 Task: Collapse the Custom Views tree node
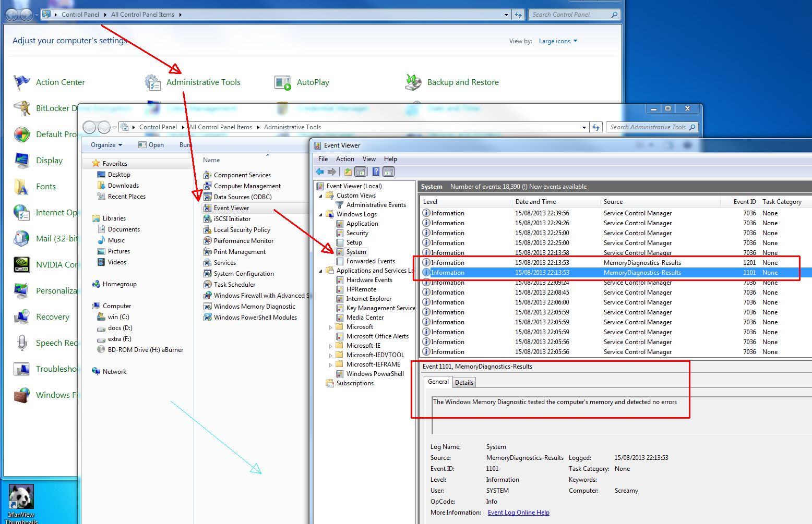[x=321, y=196]
